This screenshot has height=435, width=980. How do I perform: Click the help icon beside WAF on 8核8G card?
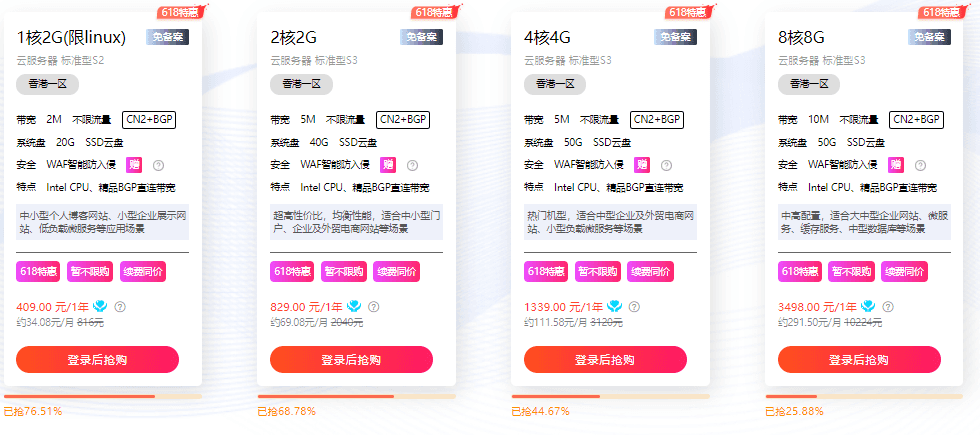point(920,166)
